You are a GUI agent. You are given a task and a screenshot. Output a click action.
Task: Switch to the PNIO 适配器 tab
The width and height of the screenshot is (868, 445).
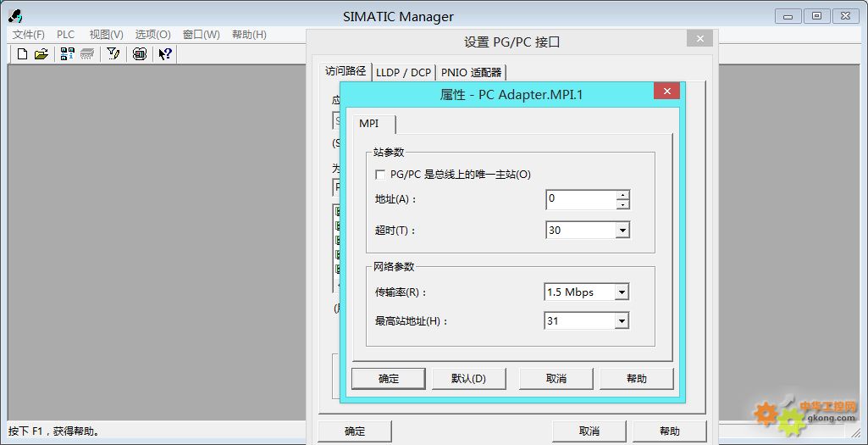[471, 73]
